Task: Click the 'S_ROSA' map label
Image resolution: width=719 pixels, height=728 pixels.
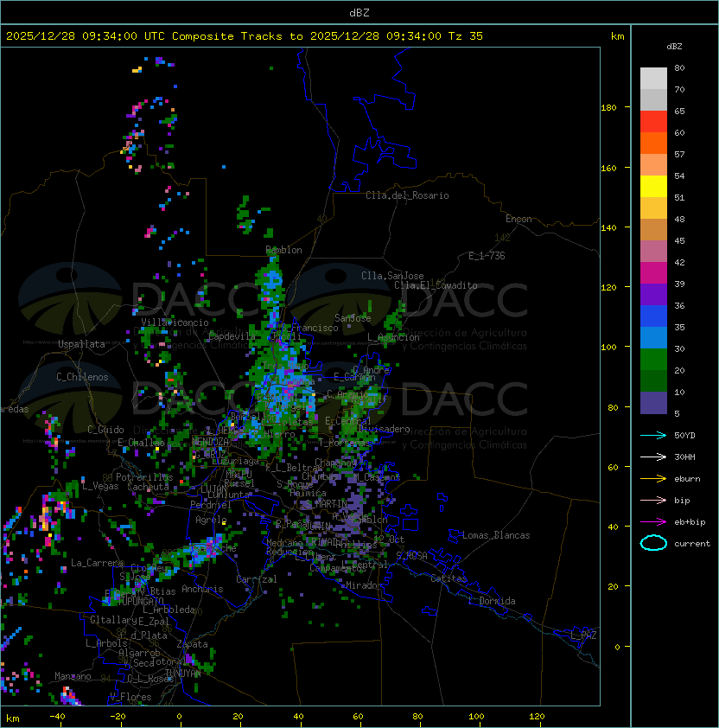Action: click(x=411, y=556)
